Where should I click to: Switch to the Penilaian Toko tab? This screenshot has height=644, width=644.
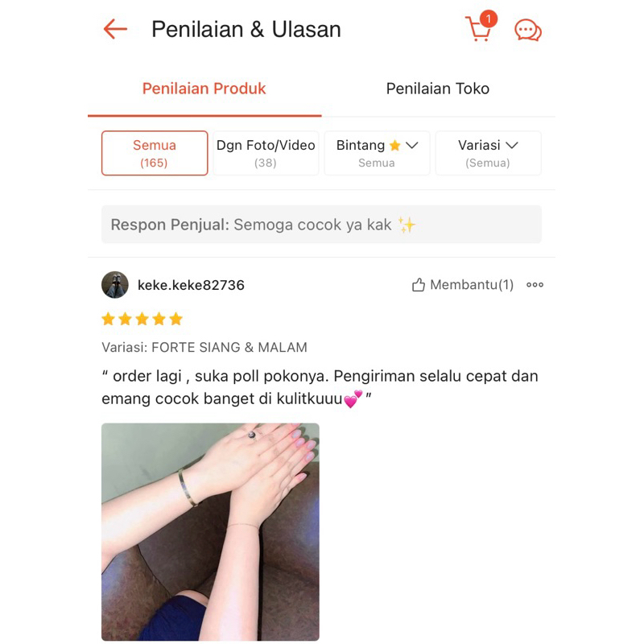click(438, 89)
